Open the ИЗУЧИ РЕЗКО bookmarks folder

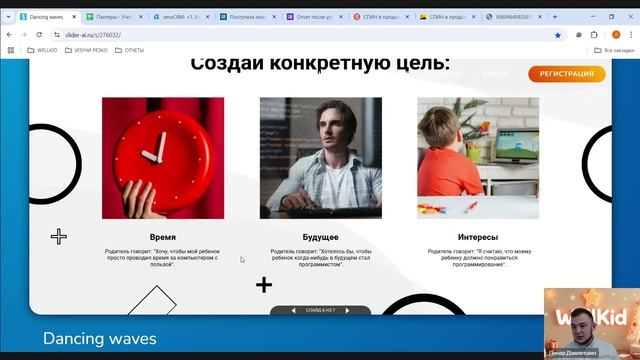86,50
